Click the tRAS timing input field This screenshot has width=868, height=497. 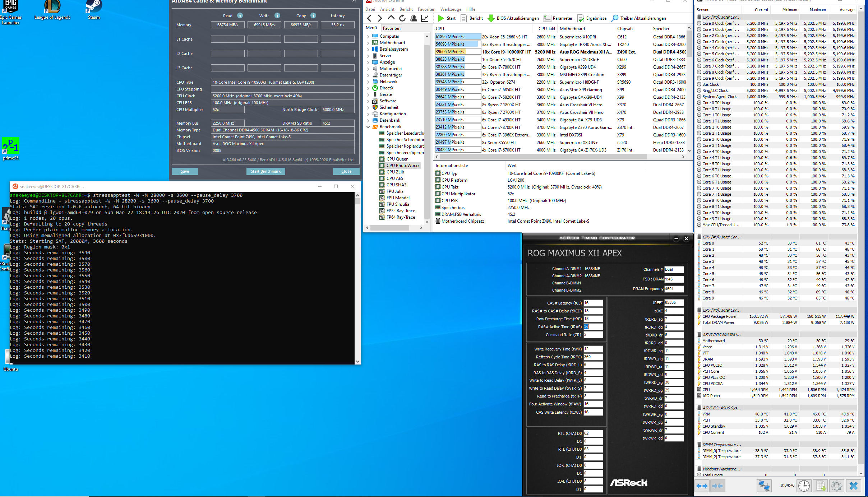(x=593, y=327)
